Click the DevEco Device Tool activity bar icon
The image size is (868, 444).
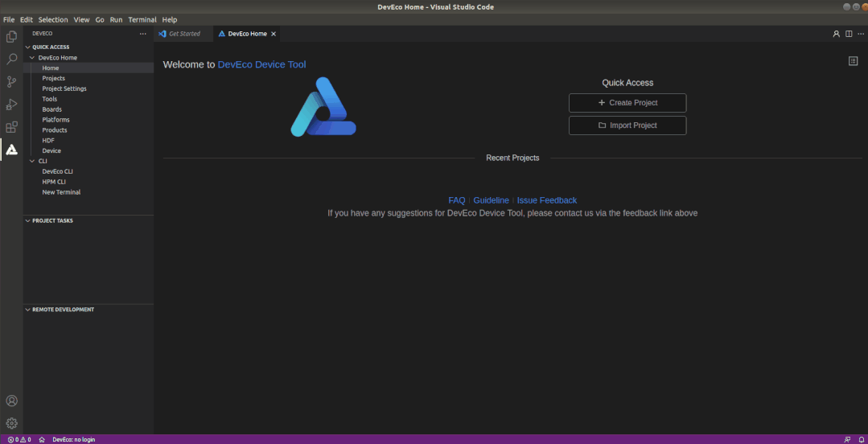pyautogui.click(x=11, y=150)
